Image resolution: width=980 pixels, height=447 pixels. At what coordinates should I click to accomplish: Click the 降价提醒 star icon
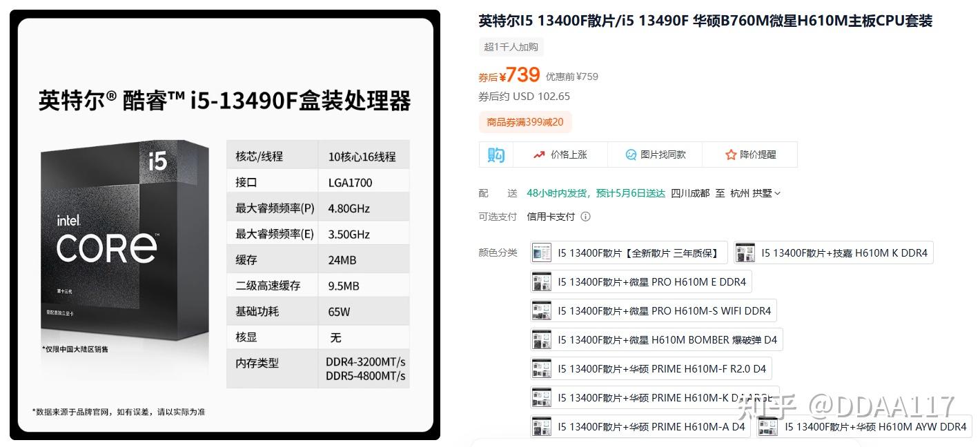pos(731,155)
